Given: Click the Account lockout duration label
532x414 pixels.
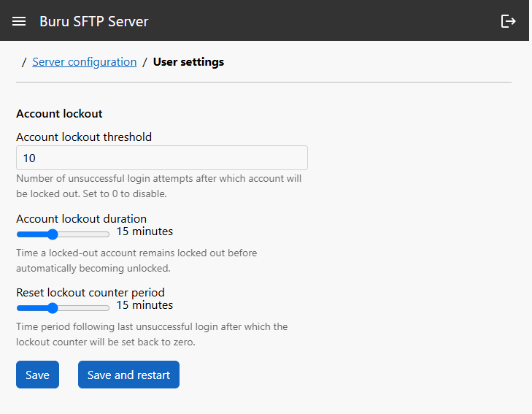Looking at the screenshot, I should (x=82, y=219).
